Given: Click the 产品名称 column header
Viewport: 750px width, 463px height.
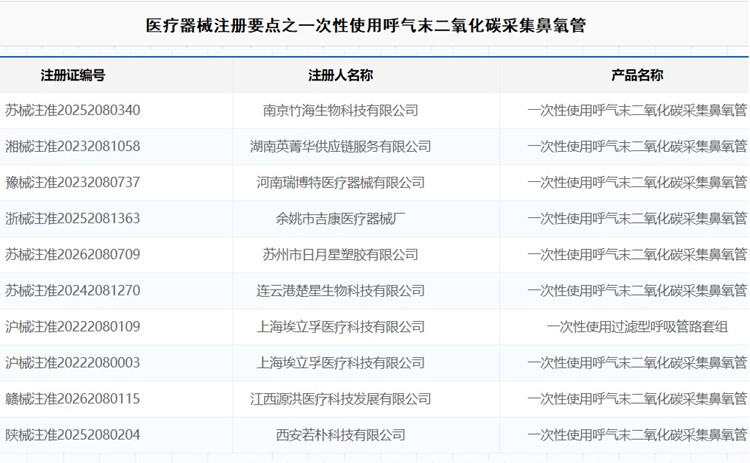Looking at the screenshot, I should tap(637, 75).
